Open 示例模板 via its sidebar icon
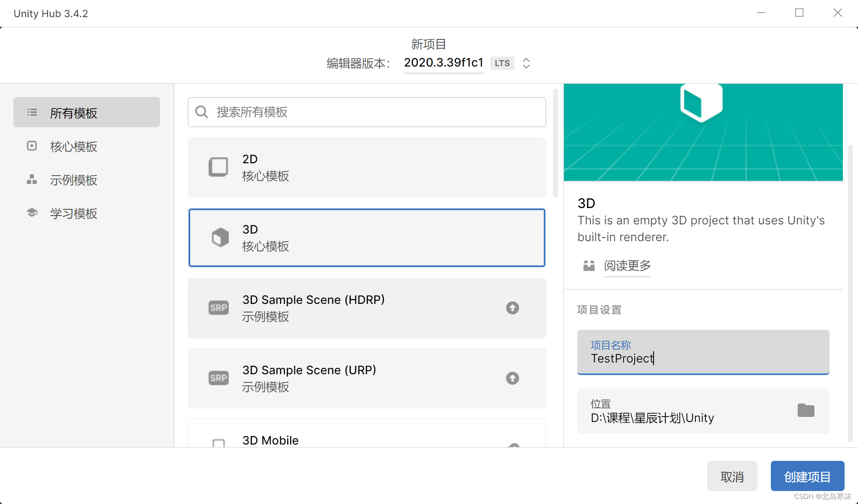This screenshot has width=858, height=504. tap(32, 180)
